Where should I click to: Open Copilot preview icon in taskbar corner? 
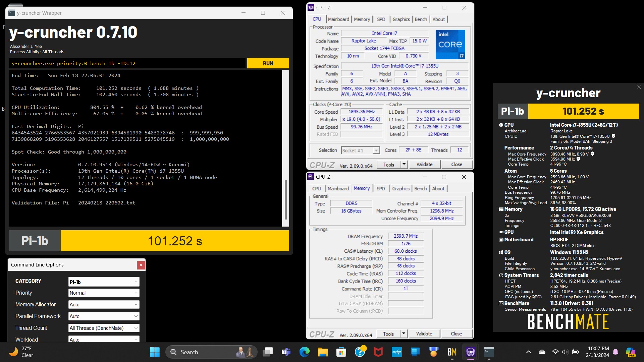[x=631, y=352]
